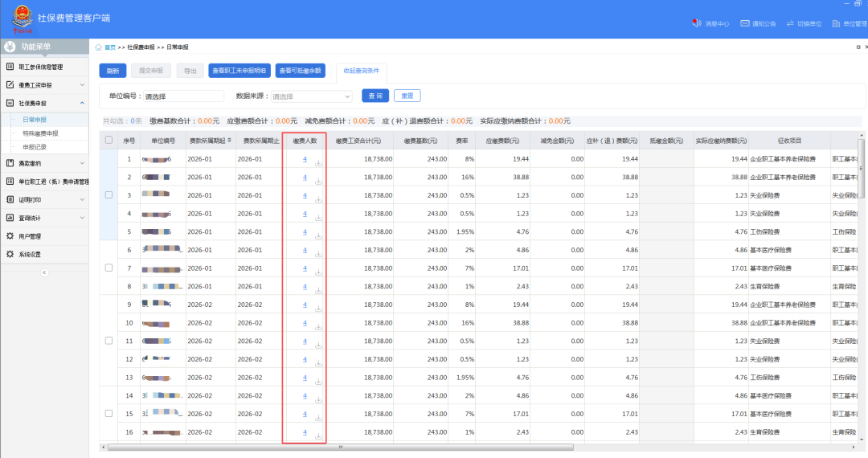
Task: Click the home icon in breadcrumb
Action: 99,47
